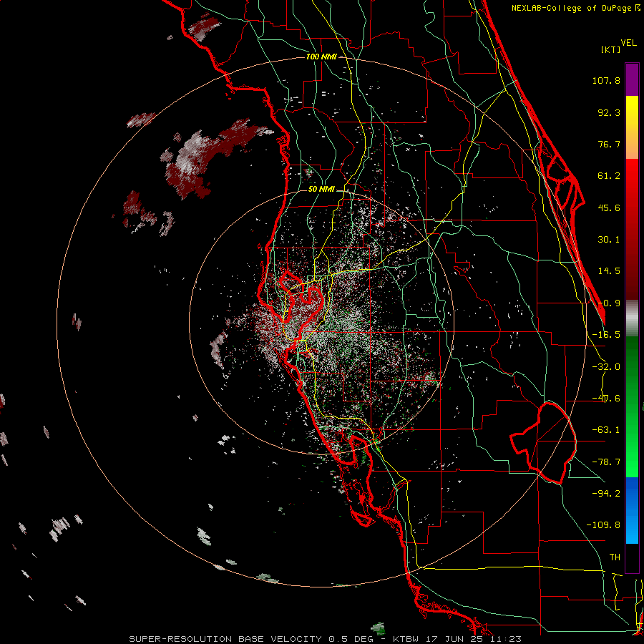Click the green segment of velocity color bar
The image size is (644, 644).
pyautogui.click(x=632, y=406)
